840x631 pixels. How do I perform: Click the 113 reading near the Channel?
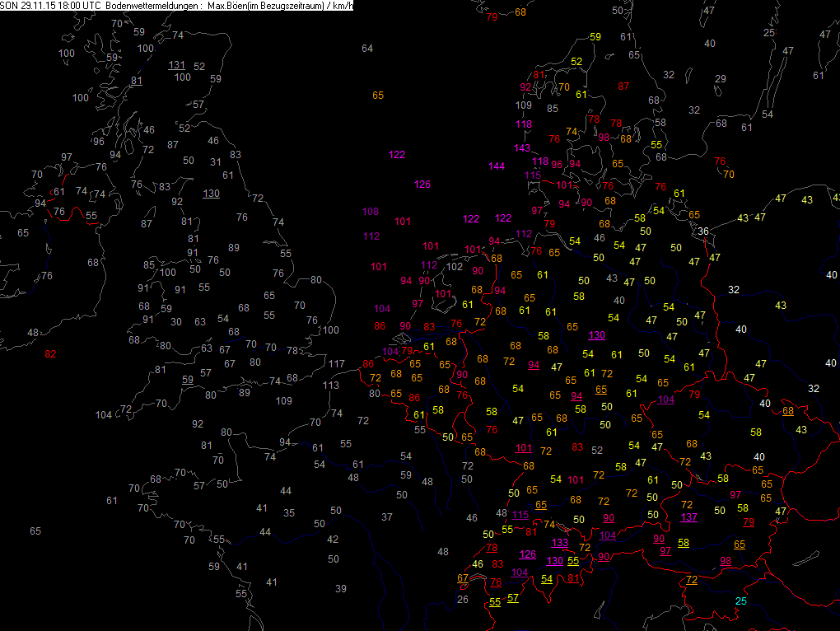[x=330, y=386]
